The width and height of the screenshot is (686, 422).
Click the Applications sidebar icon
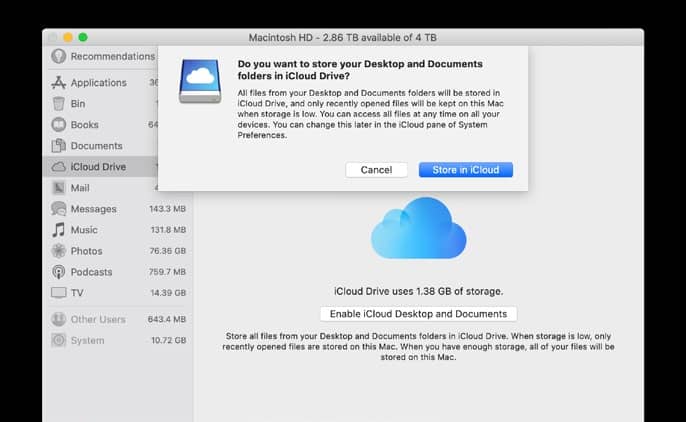pyautogui.click(x=59, y=83)
